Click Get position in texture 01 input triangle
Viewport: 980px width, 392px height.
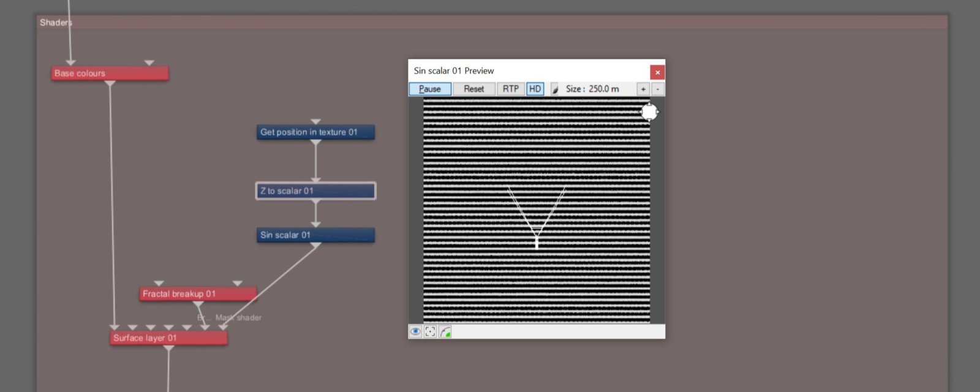(x=315, y=122)
